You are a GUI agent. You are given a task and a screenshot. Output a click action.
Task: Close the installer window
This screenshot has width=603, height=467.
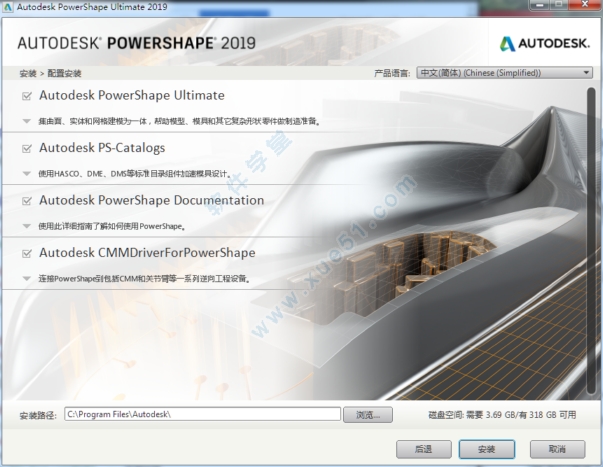(x=585, y=5)
